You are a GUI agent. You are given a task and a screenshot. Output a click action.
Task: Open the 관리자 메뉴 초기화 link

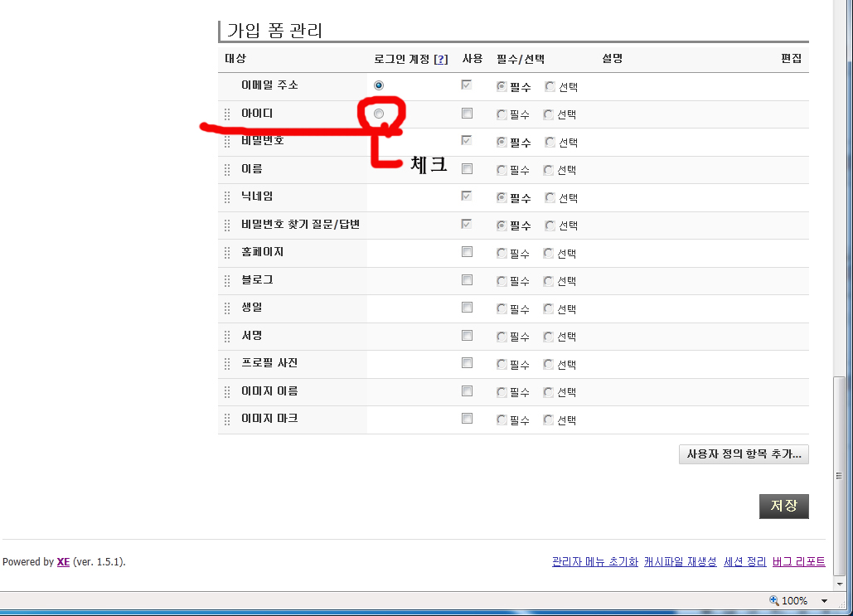594,562
